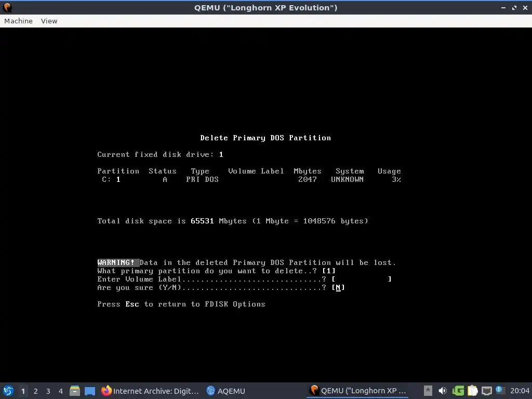Click the "65531" total disk space value
Viewport: 532px width, 399px height.
point(202,221)
